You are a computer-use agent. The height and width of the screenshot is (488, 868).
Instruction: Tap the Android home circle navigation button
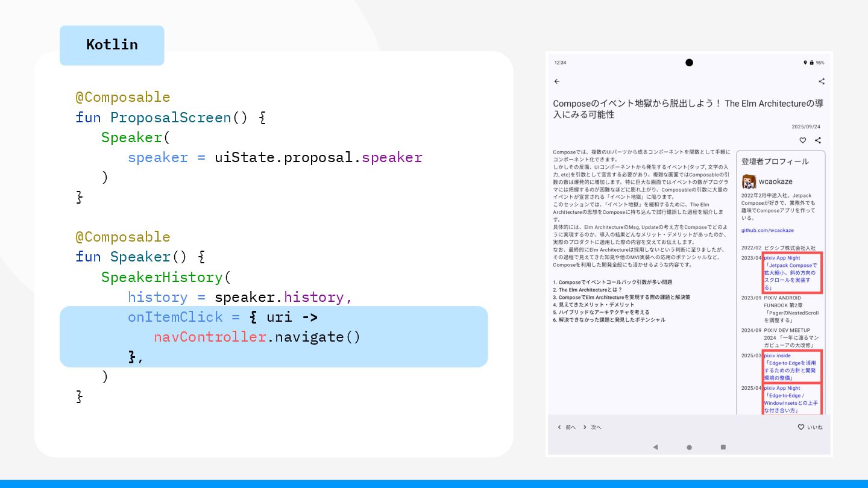689,447
